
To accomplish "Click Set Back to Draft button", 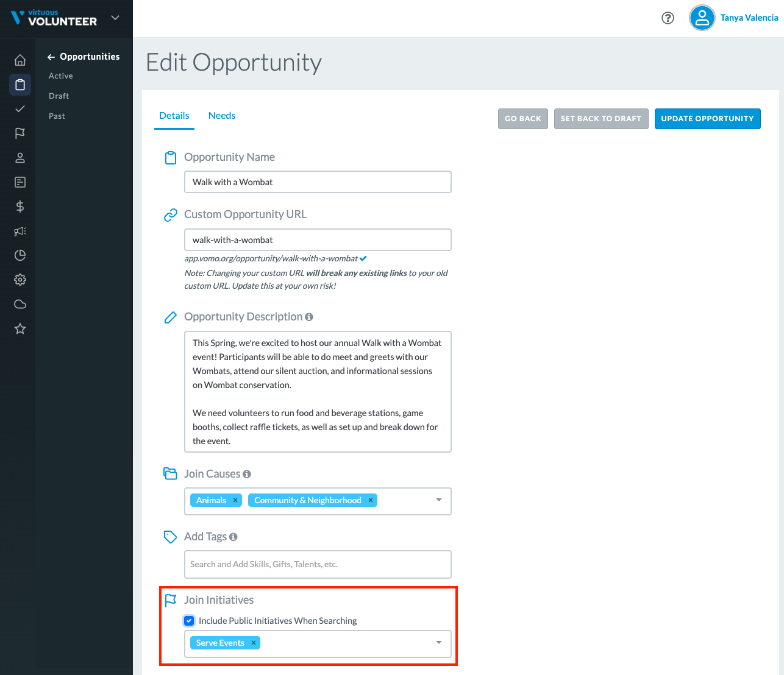I will tap(601, 119).
